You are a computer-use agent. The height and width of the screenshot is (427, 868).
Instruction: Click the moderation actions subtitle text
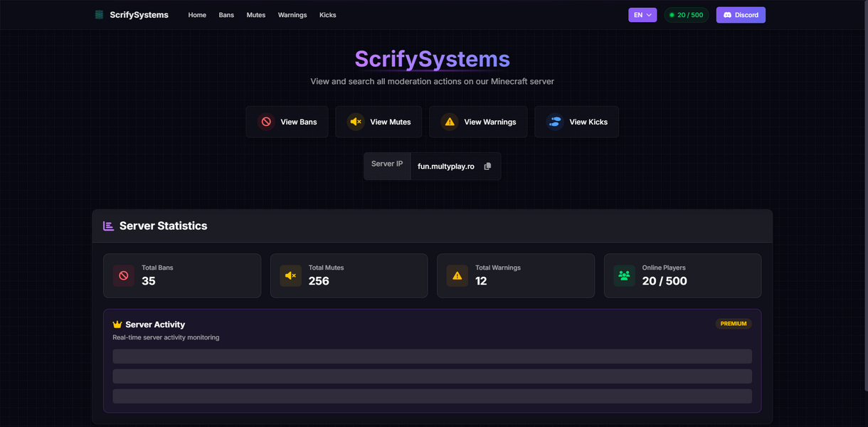433,82
